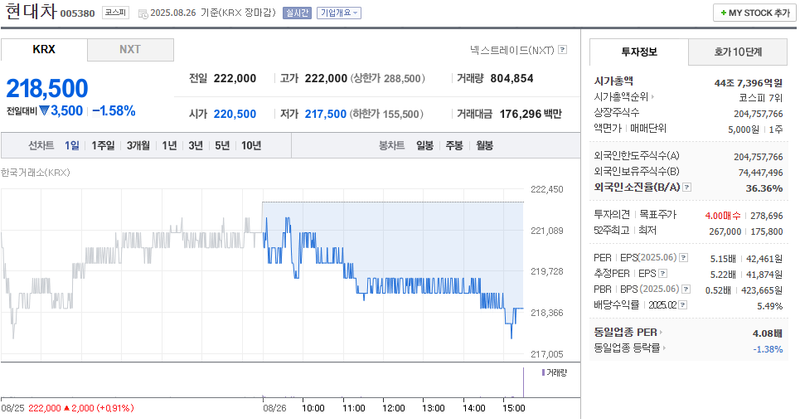Switch to the NXT tab

[130, 50]
